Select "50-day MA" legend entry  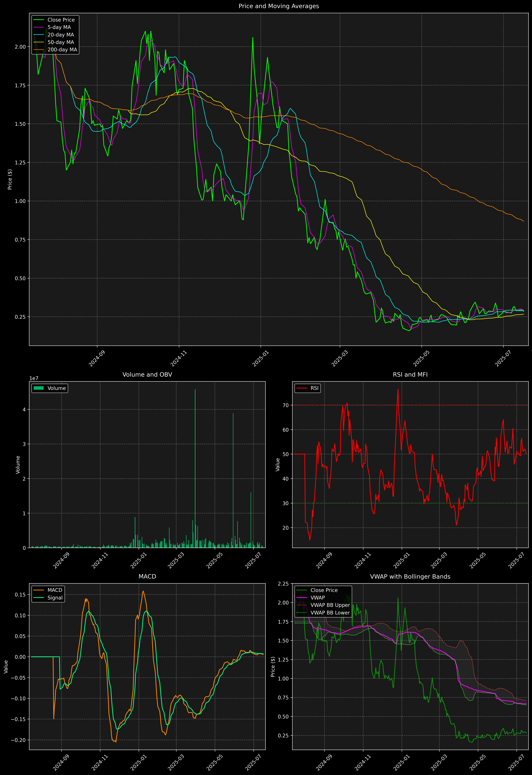pos(61,42)
